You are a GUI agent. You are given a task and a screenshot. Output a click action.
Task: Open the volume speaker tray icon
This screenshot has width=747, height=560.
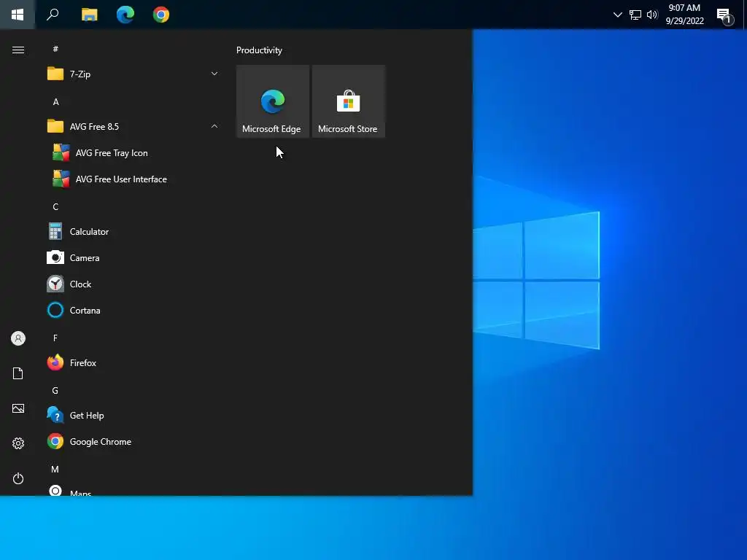[x=652, y=15]
